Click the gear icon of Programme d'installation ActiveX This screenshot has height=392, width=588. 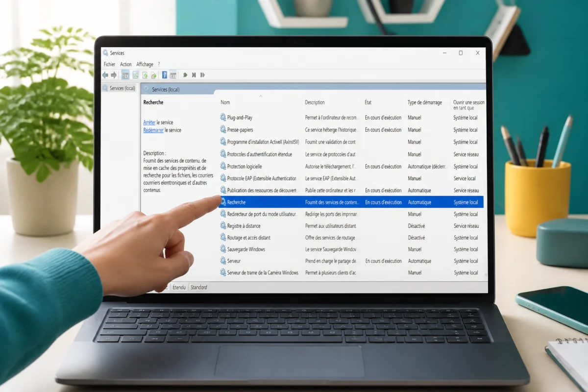[x=223, y=142]
